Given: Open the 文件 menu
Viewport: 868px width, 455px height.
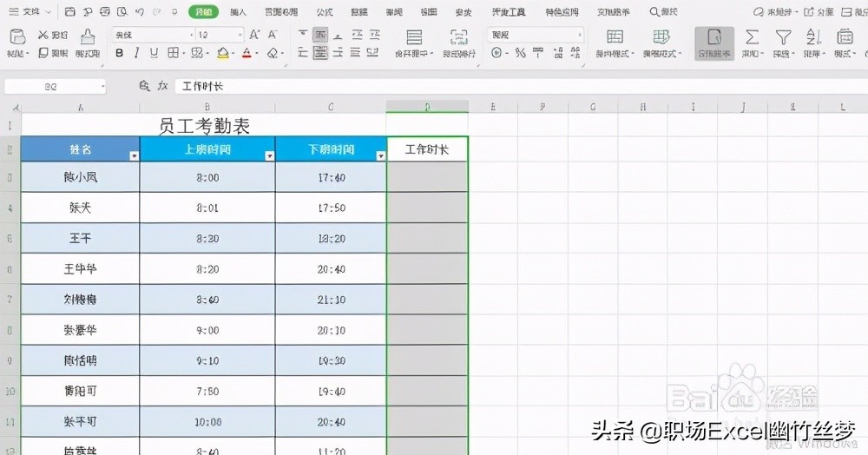Looking at the screenshot, I should click(x=31, y=11).
